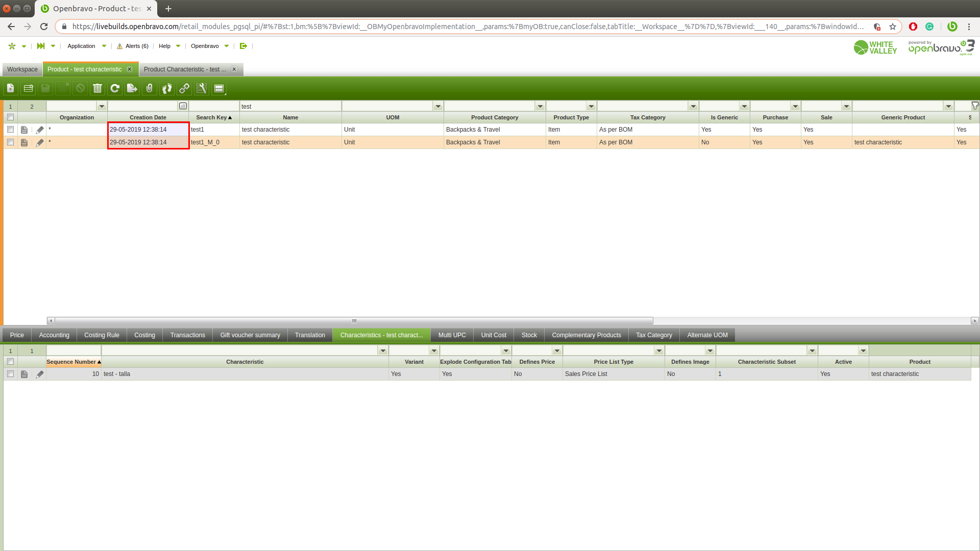Click the trash delete record icon
Image resolution: width=980 pixels, height=551 pixels.
[x=97, y=88]
